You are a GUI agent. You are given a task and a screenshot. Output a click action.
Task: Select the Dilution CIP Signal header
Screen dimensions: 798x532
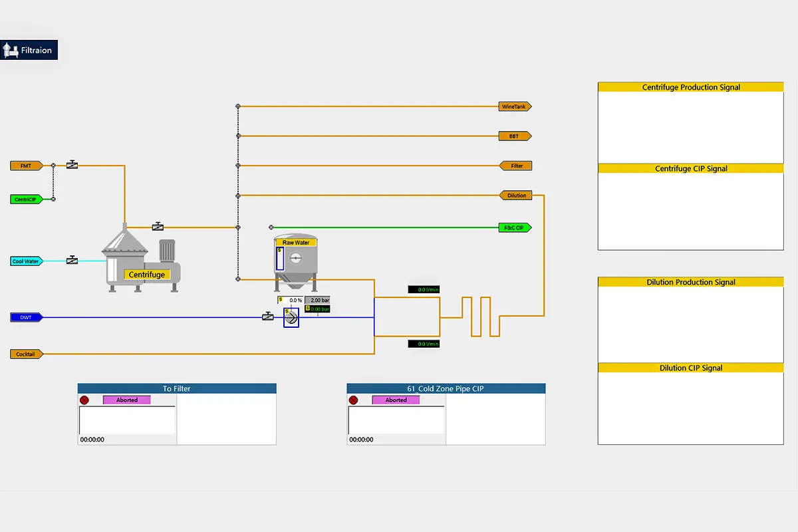point(691,368)
